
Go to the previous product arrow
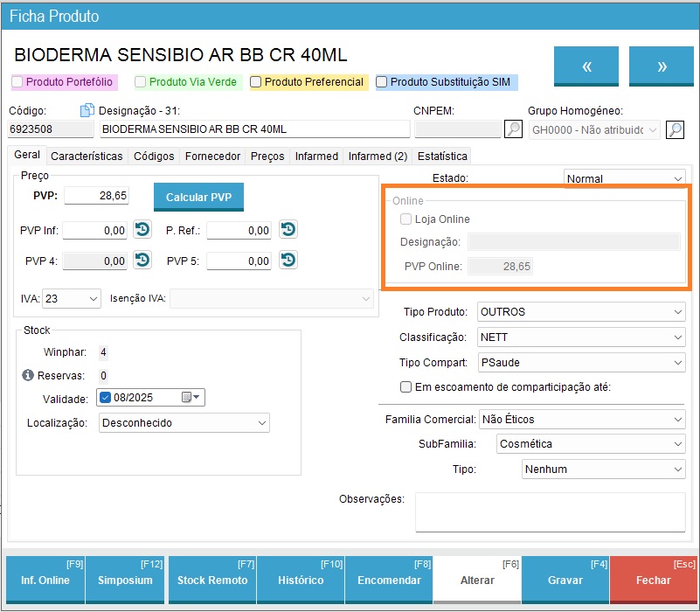pyautogui.click(x=587, y=66)
